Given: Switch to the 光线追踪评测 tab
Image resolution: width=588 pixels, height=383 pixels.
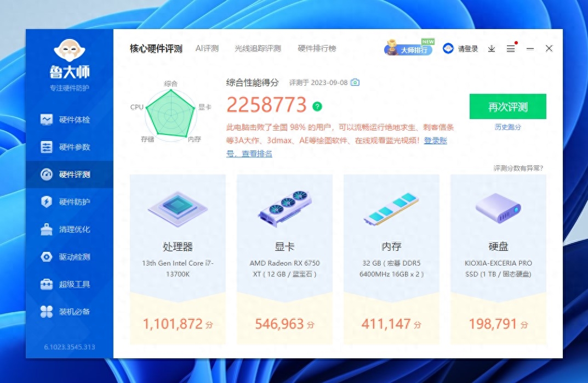Looking at the screenshot, I should pyautogui.click(x=258, y=48).
